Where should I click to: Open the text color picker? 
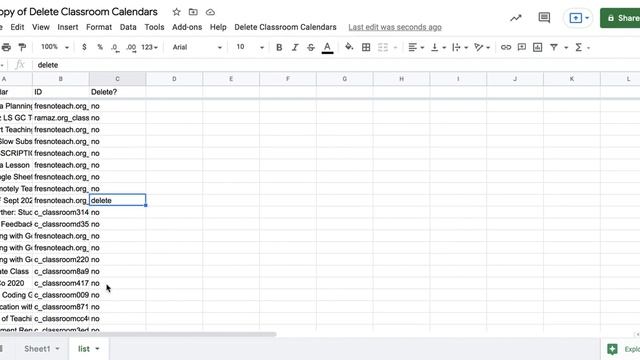pos(327,47)
